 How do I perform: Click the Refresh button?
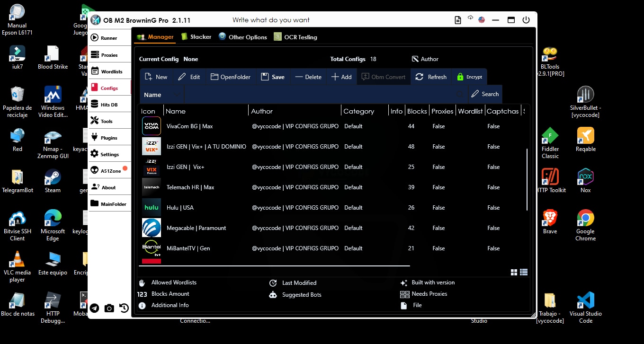[x=431, y=77]
